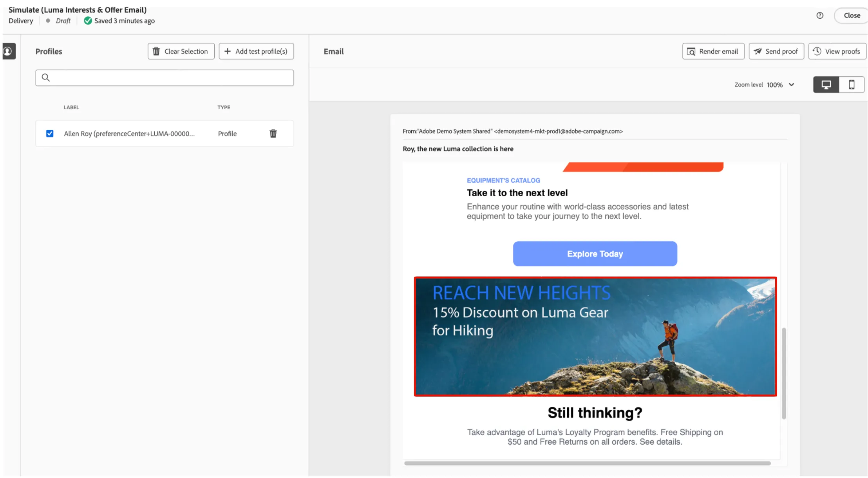Uncheck the Allen Roy profile checkbox

(x=50, y=134)
